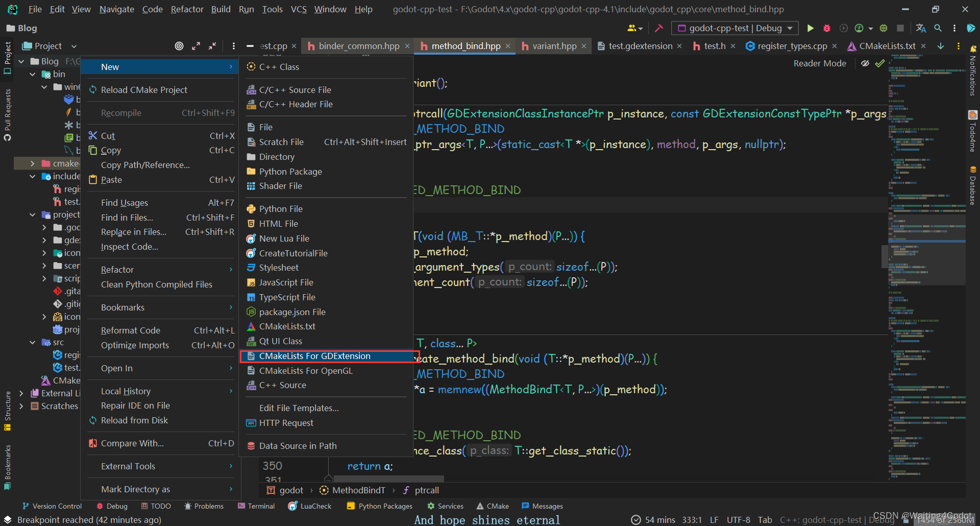980x526 pixels.
Task: Collapse the src folder in Project tree
Action: point(32,342)
